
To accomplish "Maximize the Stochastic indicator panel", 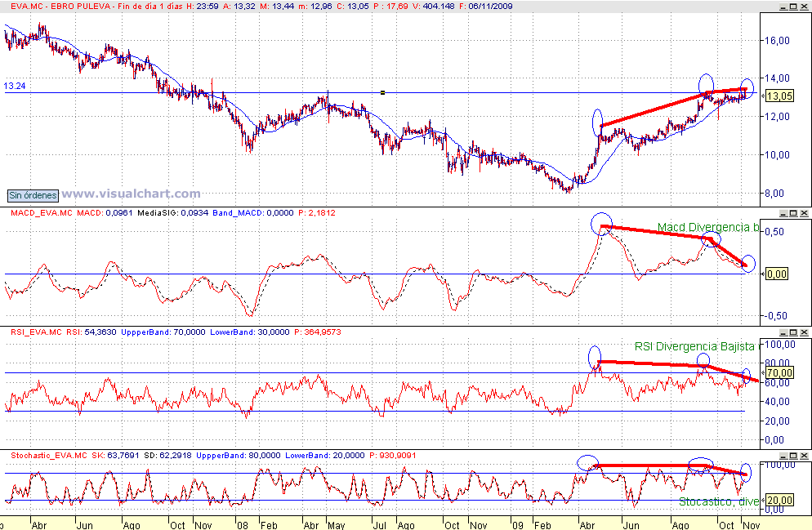I will click(793, 456).
